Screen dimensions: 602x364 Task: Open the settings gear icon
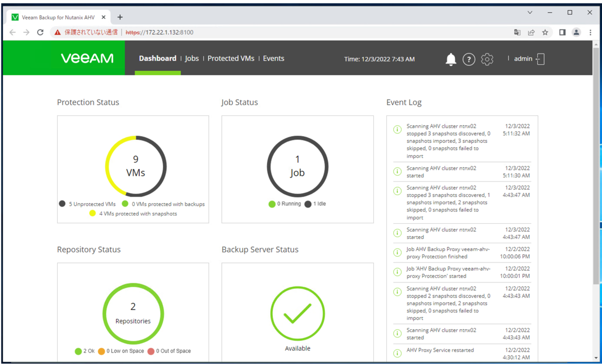coord(487,59)
